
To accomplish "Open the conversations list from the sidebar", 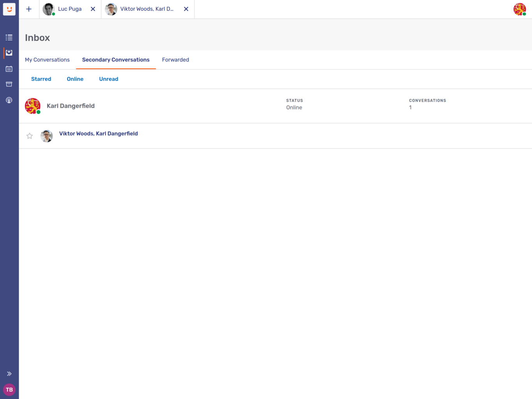I will coord(9,37).
